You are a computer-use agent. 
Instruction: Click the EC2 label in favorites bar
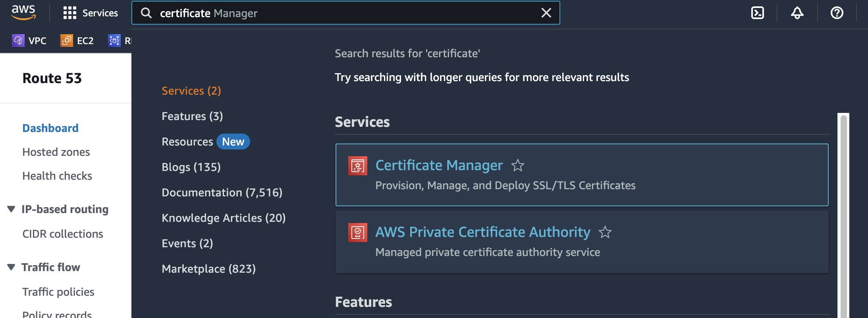pyautogui.click(x=85, y=41)
